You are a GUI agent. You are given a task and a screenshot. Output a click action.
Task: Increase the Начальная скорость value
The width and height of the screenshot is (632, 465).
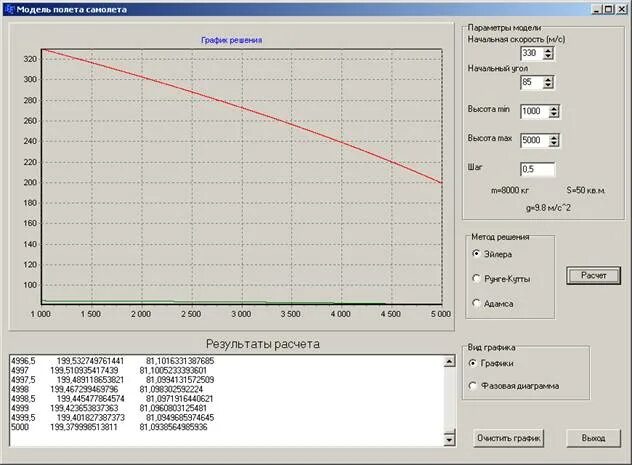coord(548,50)
